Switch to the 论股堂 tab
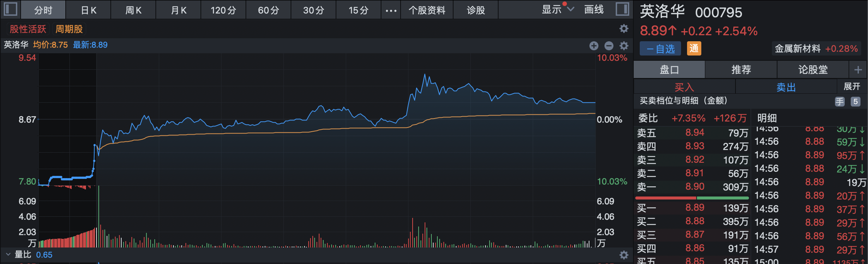This screenshot has width=868, height=264. point(813,70)
